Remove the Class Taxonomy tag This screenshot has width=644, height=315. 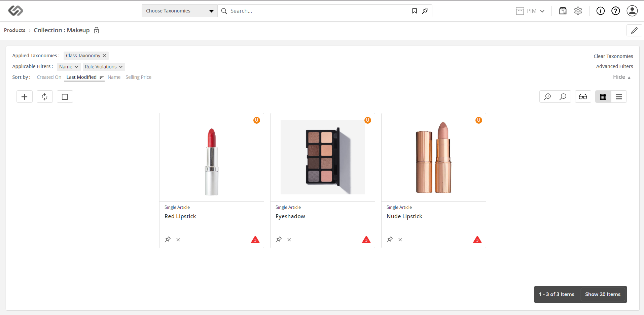[104, 56]
